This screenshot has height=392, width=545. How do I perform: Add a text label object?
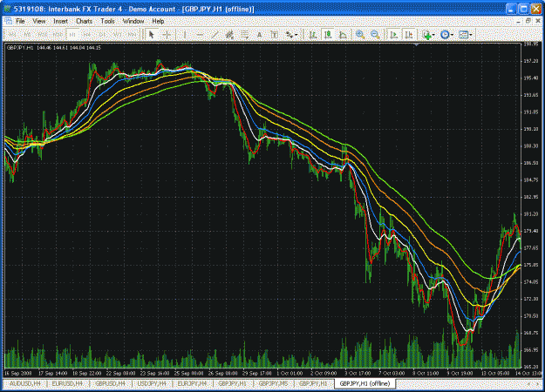pos(274,35)
